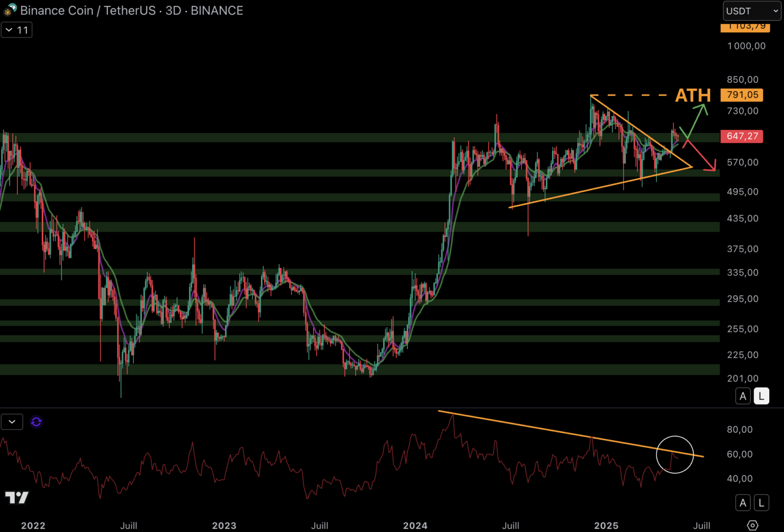Click the 40,00 RSI axis value
The height and width of the screenshot is (532, 784).
(740, 478)
